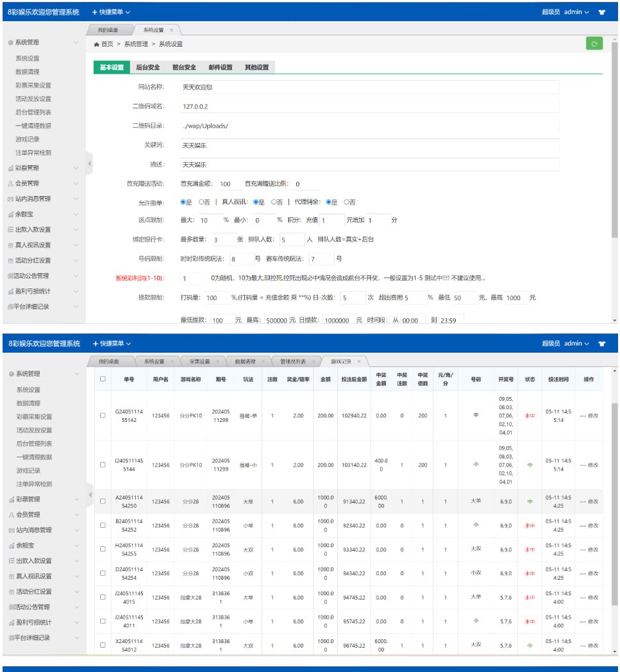Click the vertical scrollbar of the settings form
Image resolution: width=620 pixels, height=672 pixels.
point(614,141)
